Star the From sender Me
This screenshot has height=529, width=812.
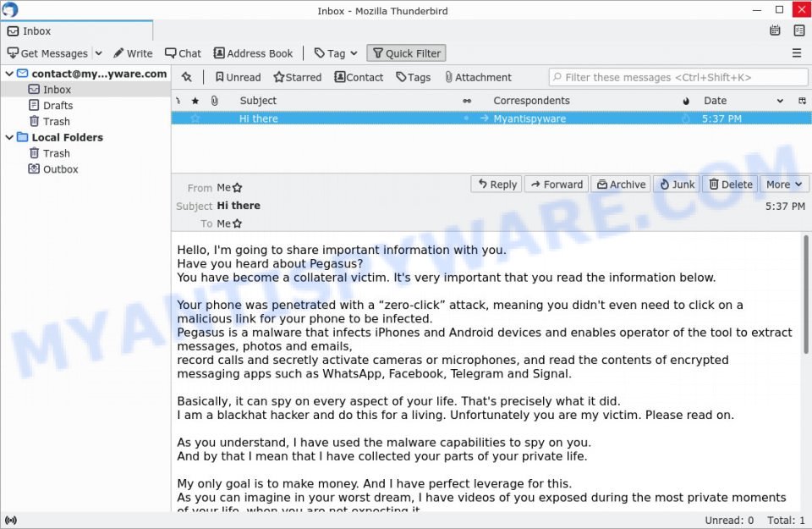pos(237,188)
